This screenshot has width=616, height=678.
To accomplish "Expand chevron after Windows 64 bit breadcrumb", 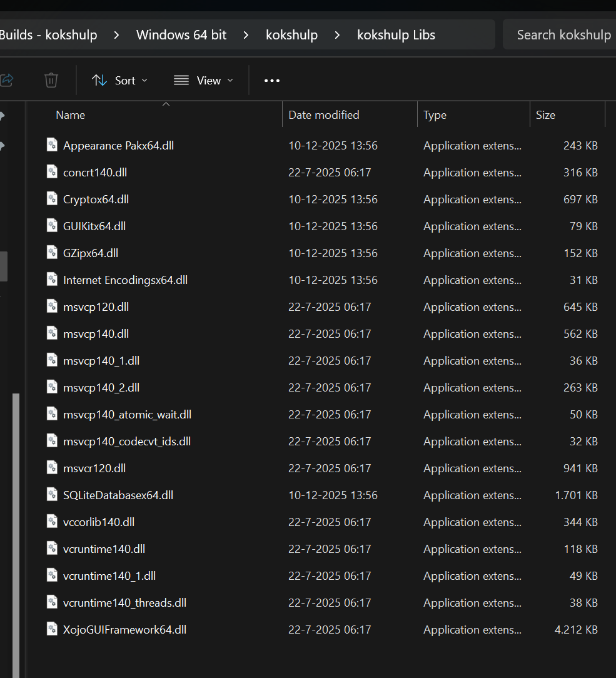I will (246, 35).
